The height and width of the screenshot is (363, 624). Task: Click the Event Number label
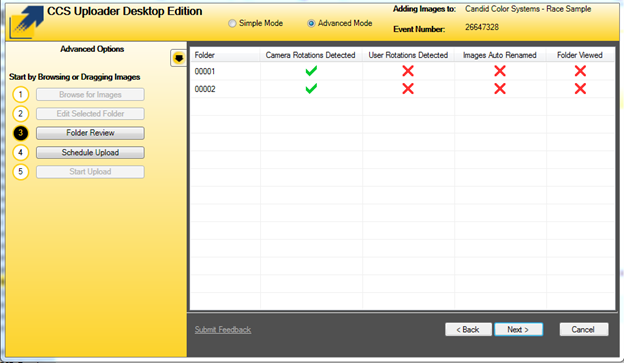click(419, 29)
